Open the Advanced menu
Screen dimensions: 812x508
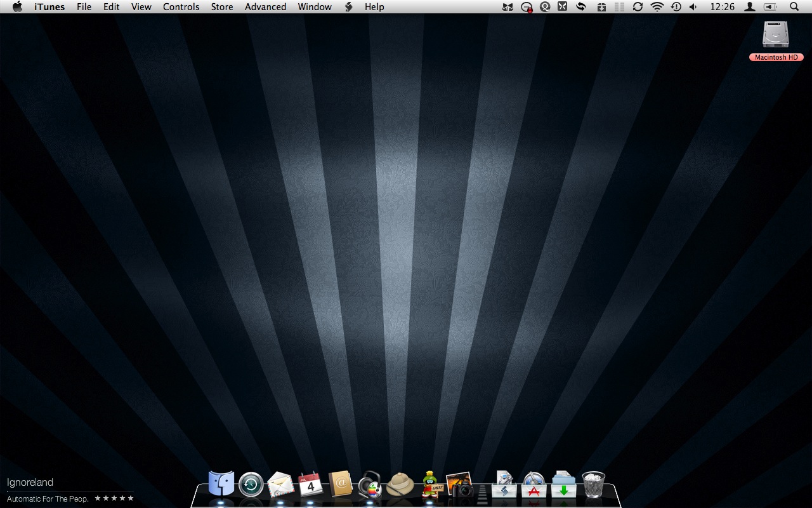click(x=265, y=7)
